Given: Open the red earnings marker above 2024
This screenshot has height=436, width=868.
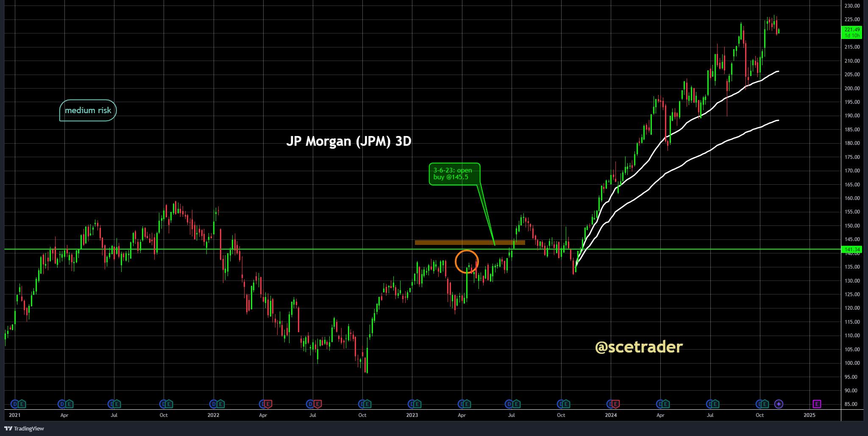Looking at the screenshot, I should 615,404.
